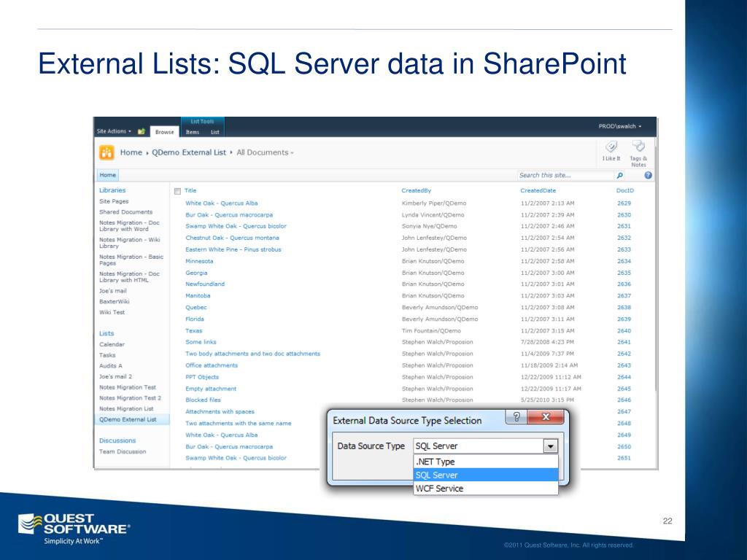Open Notes Migration - Basic Pages library
This screenshot has height=560, width=747.
[x=131, y=260]
